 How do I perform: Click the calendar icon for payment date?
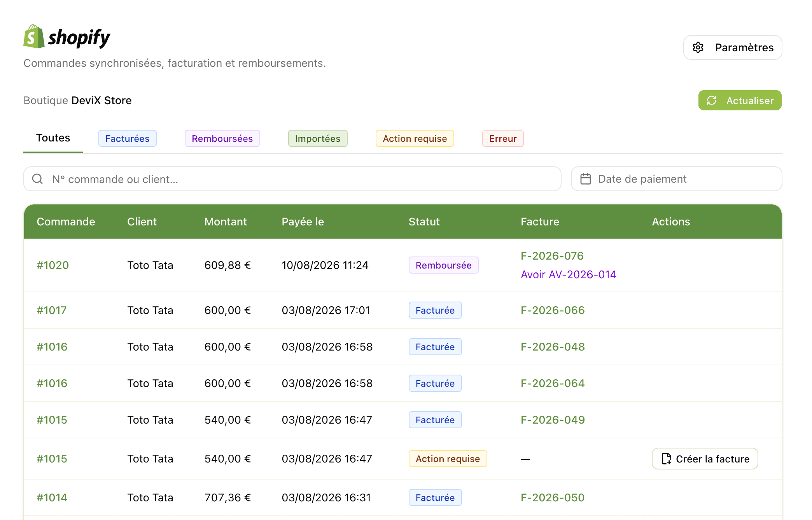tap(586, 179)
